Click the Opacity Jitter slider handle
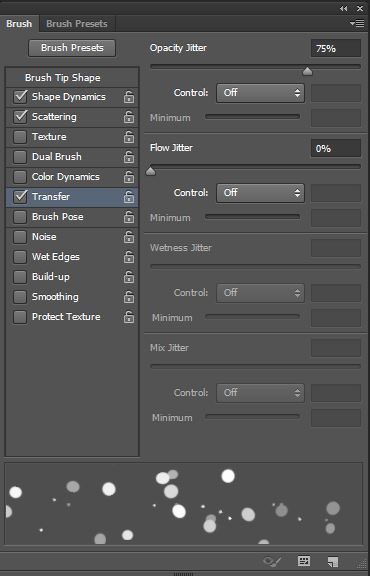Viewport: 370px width, 576px height. click(x=307, y=71)
